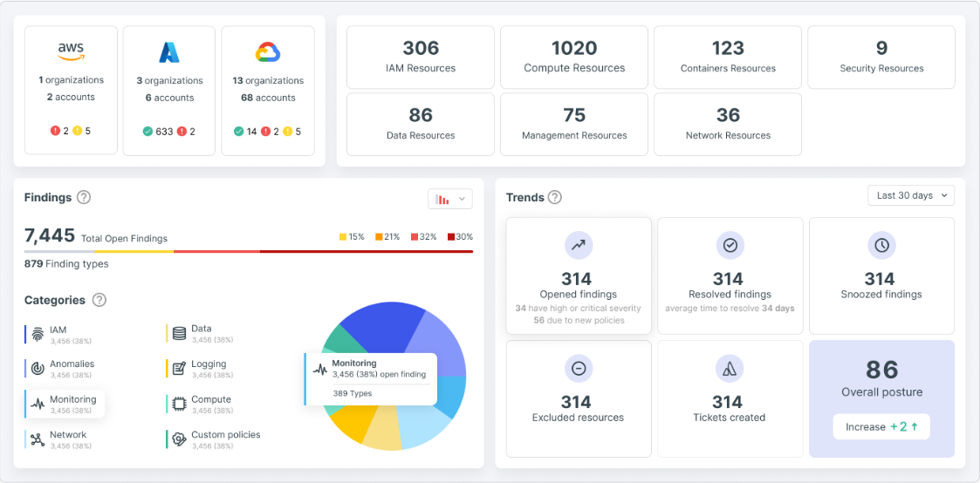
Task: Click the Categories help question mark icon
Action: [99, 300]
